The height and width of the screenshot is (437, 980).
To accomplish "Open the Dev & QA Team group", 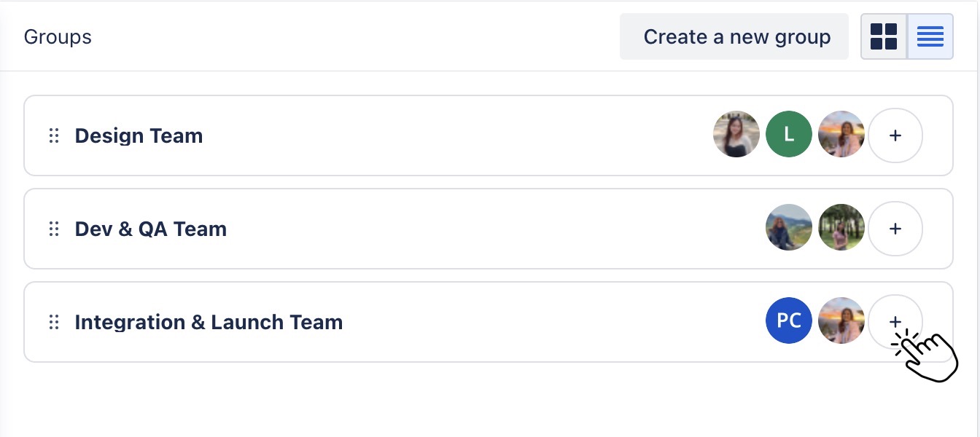I will click(x=151, y=229).
